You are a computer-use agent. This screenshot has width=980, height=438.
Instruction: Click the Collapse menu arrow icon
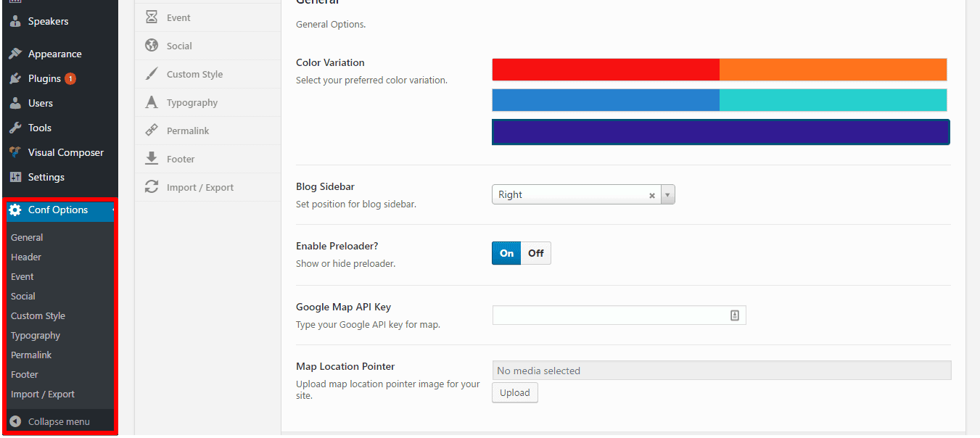[x=15, y=422]
